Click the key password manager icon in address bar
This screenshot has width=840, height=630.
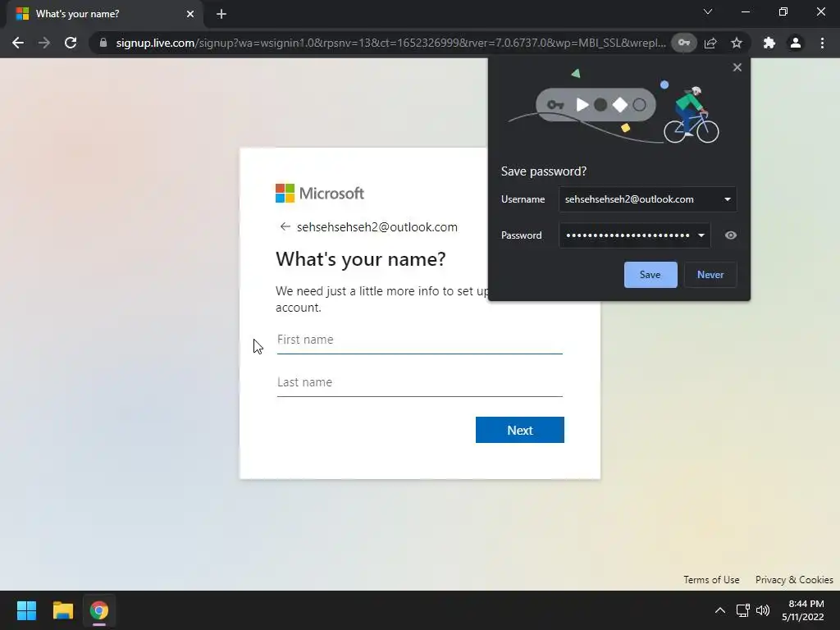684,43
